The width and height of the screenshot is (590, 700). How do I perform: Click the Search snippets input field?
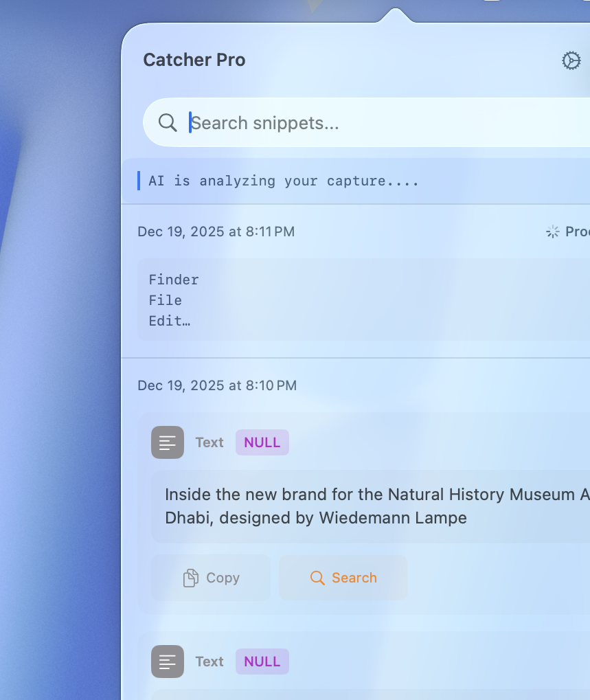309,122
